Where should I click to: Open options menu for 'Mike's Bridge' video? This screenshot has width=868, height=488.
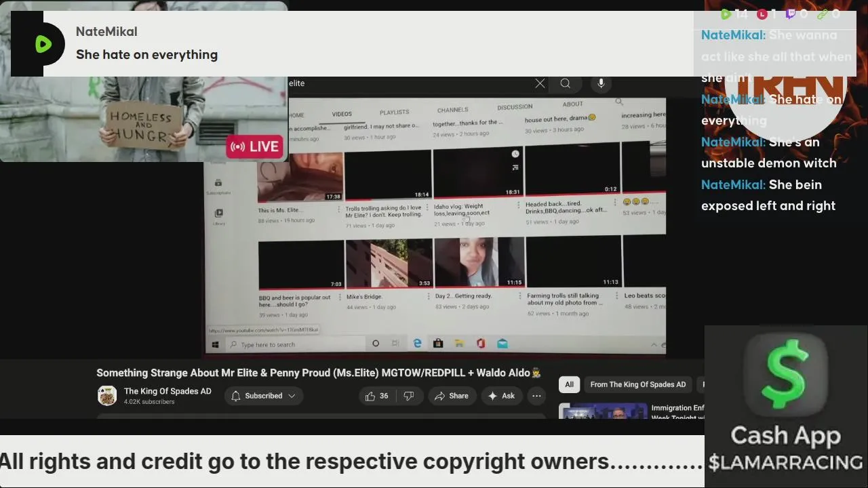coord(429,296)
